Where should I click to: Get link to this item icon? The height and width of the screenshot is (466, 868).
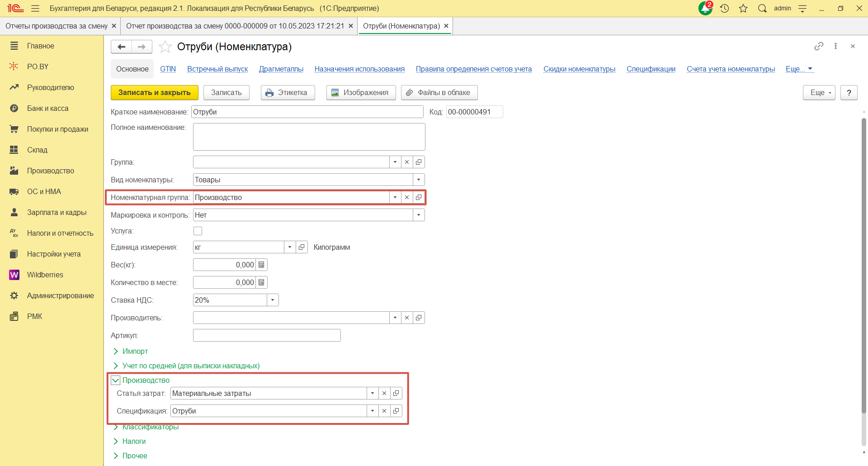tap(819, 46)
